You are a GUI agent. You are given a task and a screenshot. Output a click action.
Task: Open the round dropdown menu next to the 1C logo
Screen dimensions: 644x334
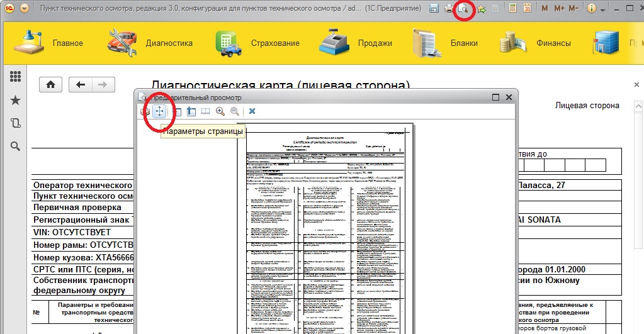point(24,8)
